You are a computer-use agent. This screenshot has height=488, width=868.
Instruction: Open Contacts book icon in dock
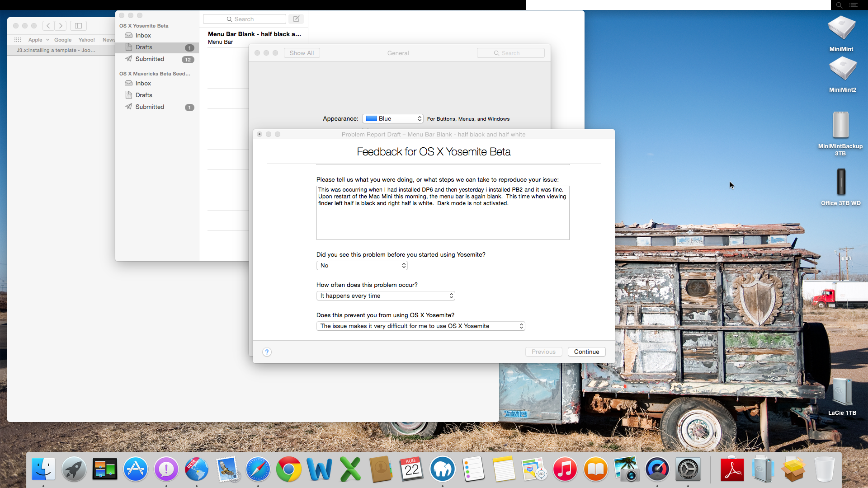(381, 469)
